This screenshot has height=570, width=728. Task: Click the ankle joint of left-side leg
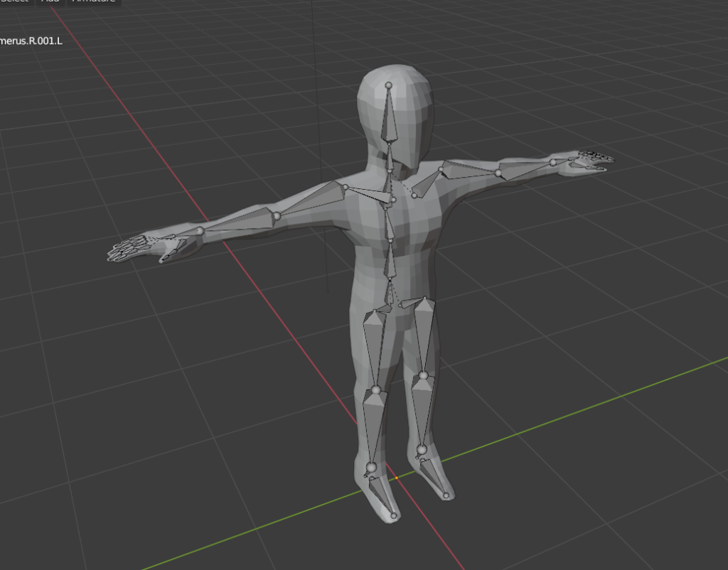(370, 467)
